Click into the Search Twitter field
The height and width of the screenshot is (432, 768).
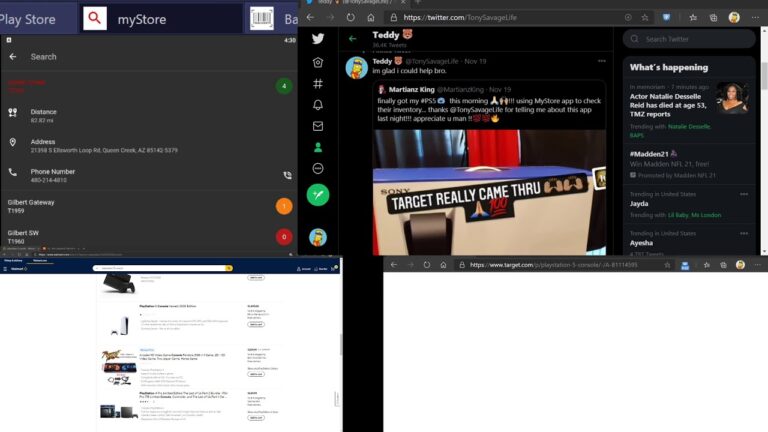pyautogui.click(x=689, y=39)
